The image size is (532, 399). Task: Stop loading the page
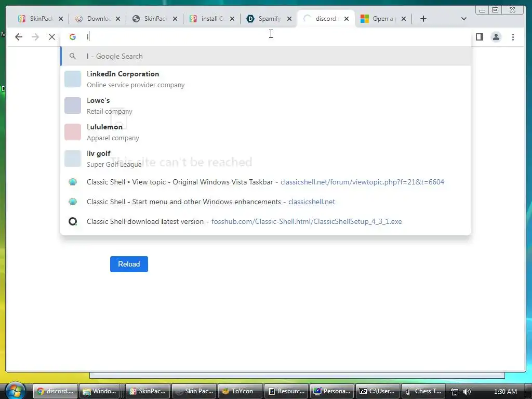(51, 37)
